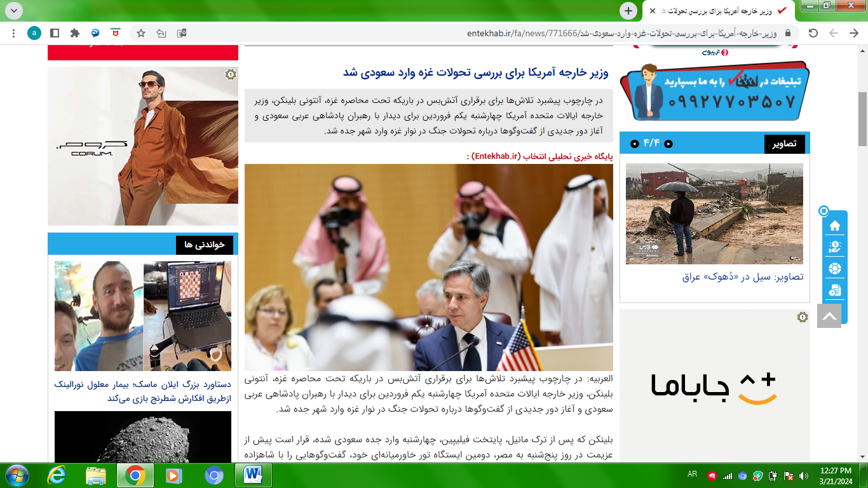Click the soccer ball icon in floating sidebar
Screen dimensions: 868x488
coord(835,269)
